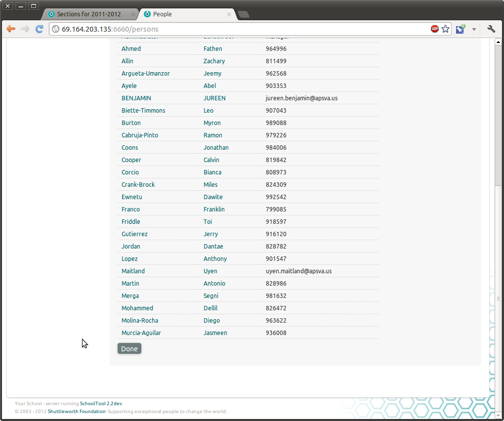Close the People tab
The width and height of the screenshot is (504, 421).
229,14
